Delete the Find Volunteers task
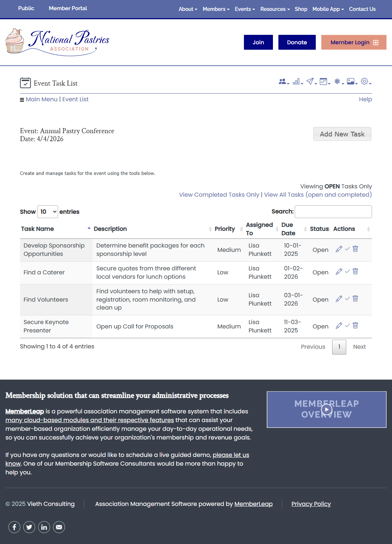Screen dimensions: 392x544 355,299
